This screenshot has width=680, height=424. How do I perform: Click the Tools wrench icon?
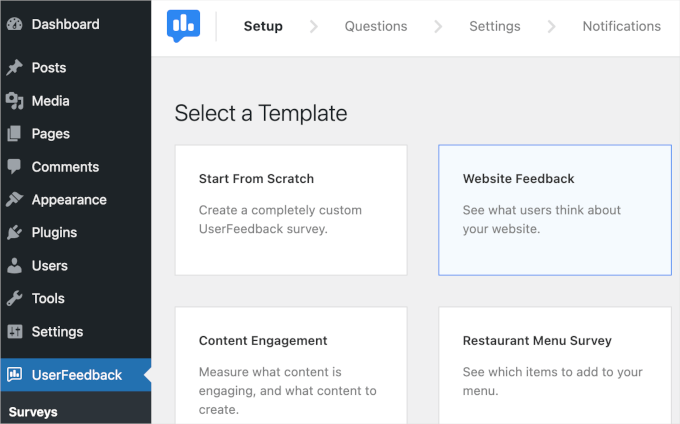click(x=14, y=299)
